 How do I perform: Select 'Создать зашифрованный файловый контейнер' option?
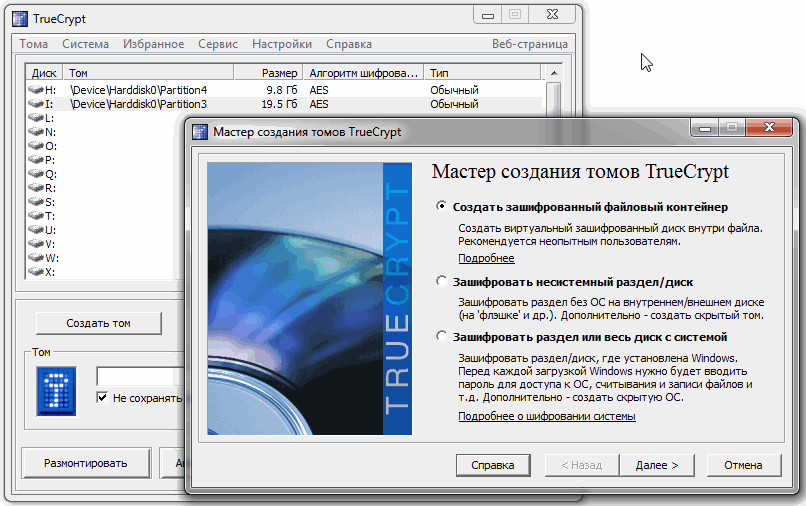click(442, 207)
